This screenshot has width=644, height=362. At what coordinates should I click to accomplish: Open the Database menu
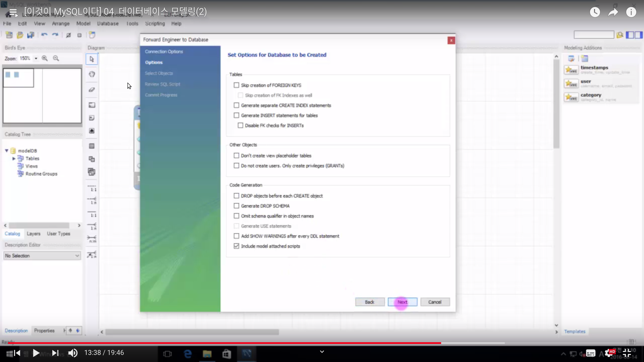[108, 23]
